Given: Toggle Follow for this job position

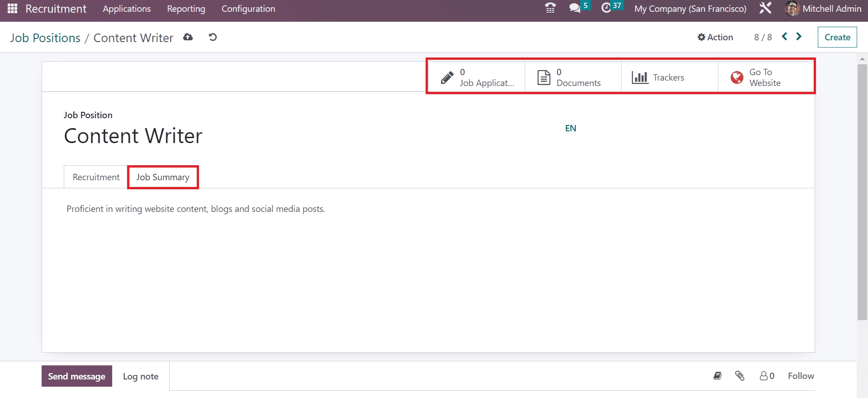Looking at the screenshot, I should point(801,376).
